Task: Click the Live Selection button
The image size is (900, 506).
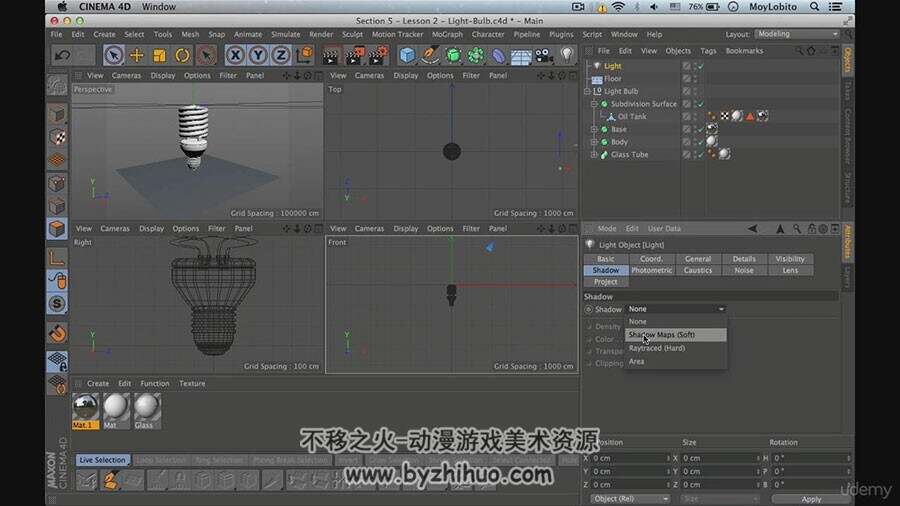Action: (x=102, y=460)
